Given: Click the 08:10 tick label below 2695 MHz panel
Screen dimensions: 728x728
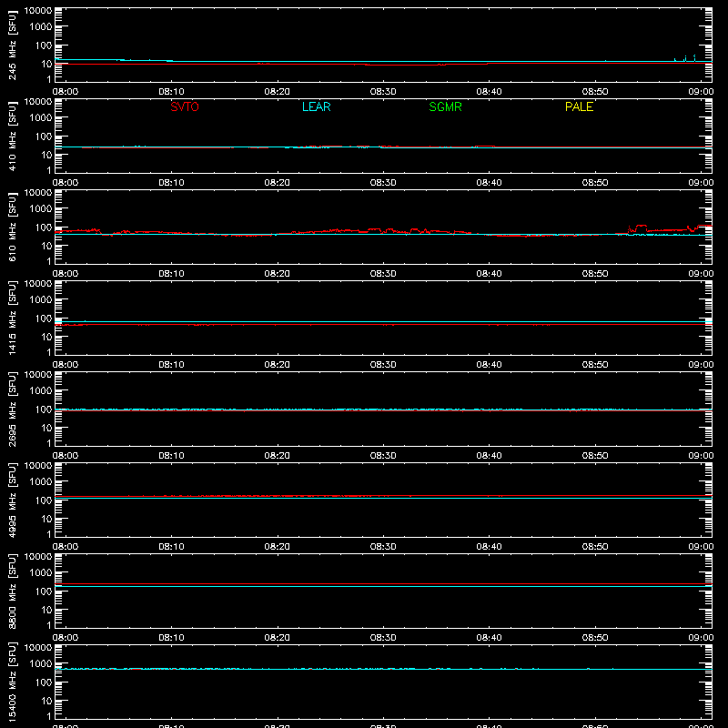Looking at the screenshot, I should [x=171, y=456].
